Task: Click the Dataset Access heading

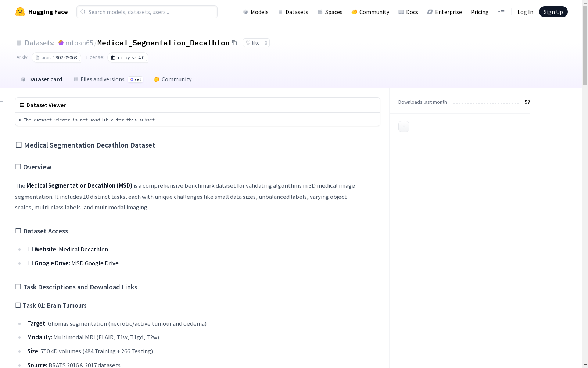Action: (x=42, y=231)
